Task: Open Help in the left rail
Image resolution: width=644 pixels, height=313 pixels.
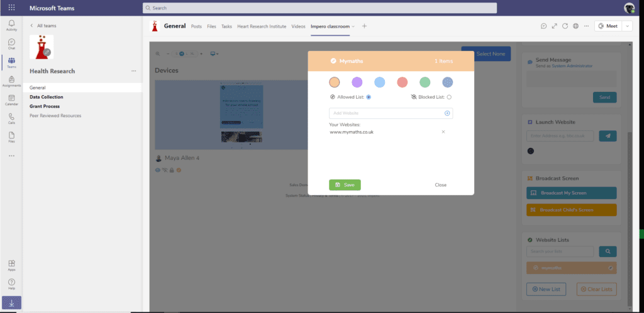Action: [x=11, y=284]
